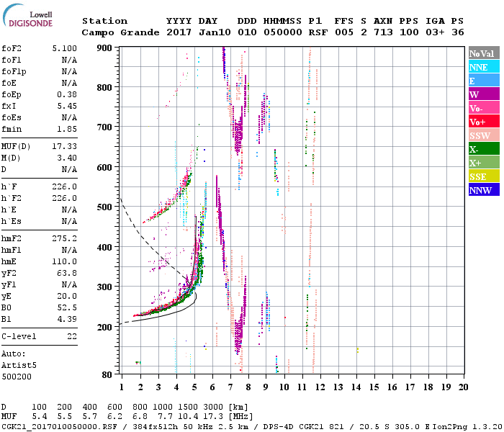Click the X- dark green legend swatch
Screen dimensions: 504x432
point(484,149)
